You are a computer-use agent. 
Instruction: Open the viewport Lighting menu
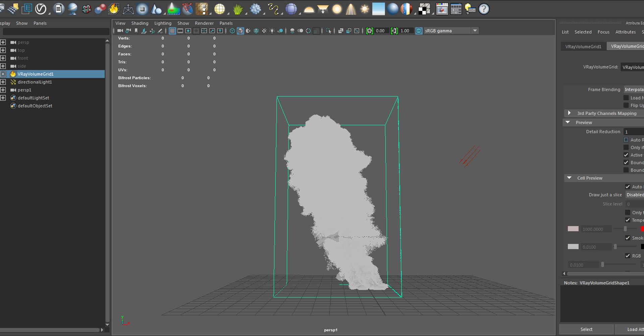click(163, 23)
